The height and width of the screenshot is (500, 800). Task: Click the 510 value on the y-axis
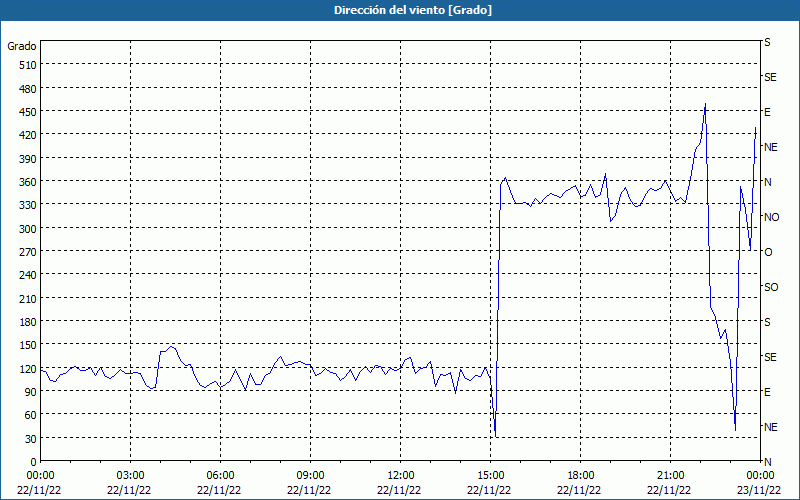pyautogui.click(x=28, y=65)
